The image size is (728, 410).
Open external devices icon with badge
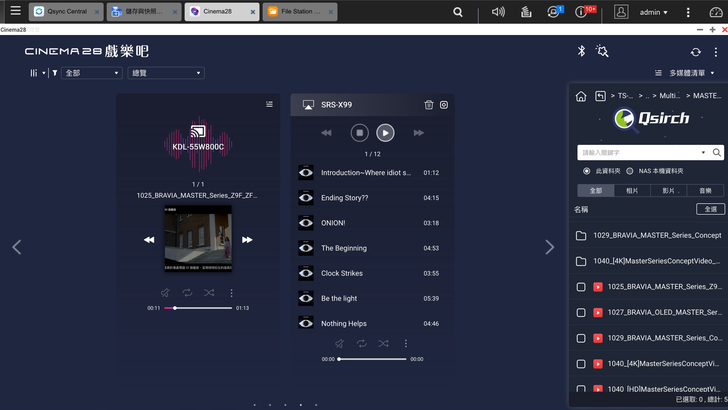point(554,12)
